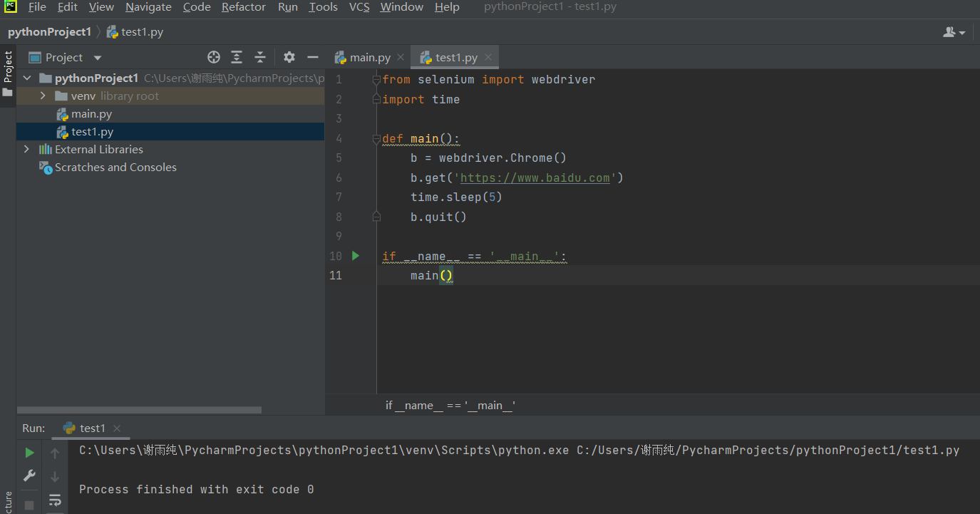Open the File menu

coord(37,7)
